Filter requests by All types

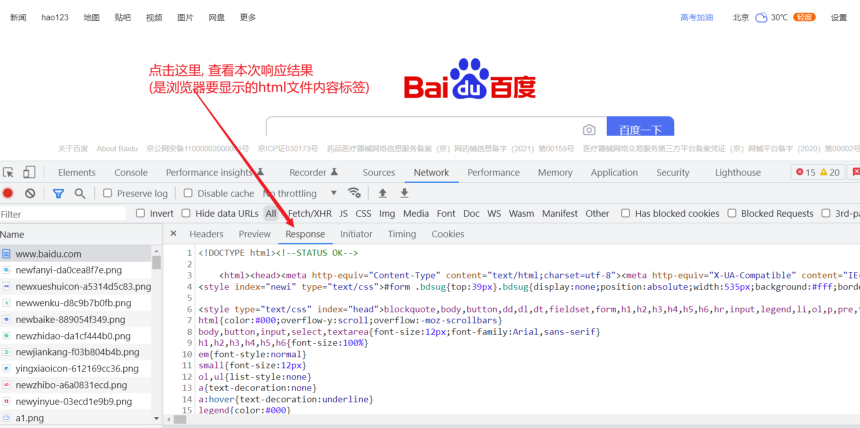[271, 213]
